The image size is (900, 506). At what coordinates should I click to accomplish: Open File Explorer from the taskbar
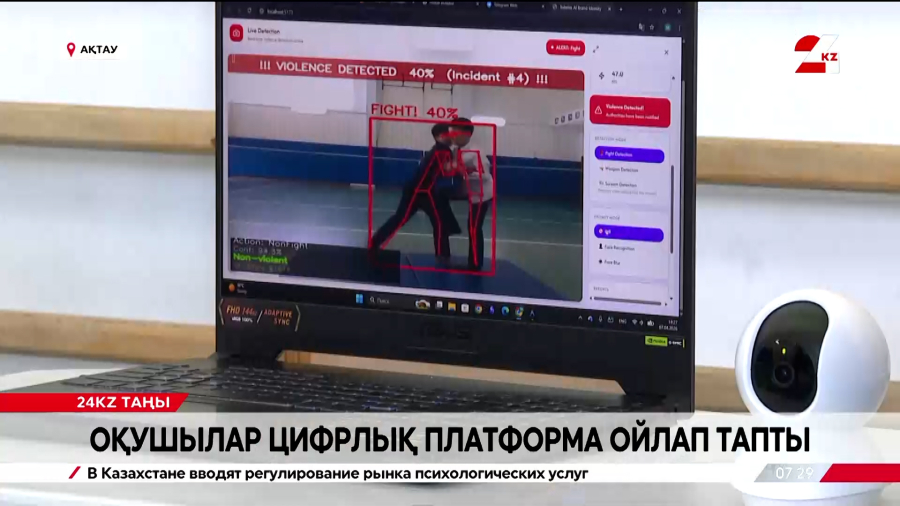tap(452, 307)
